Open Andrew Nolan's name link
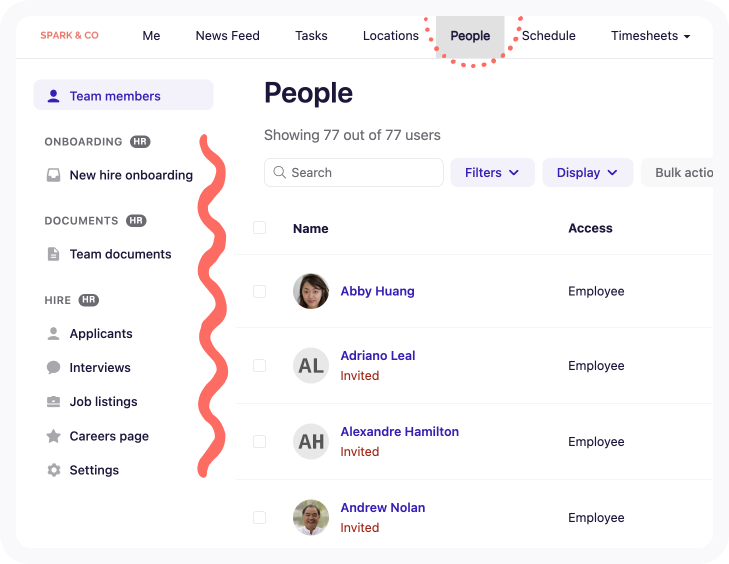Viewport: 729px width, 564px height. (x=383, y=508)
